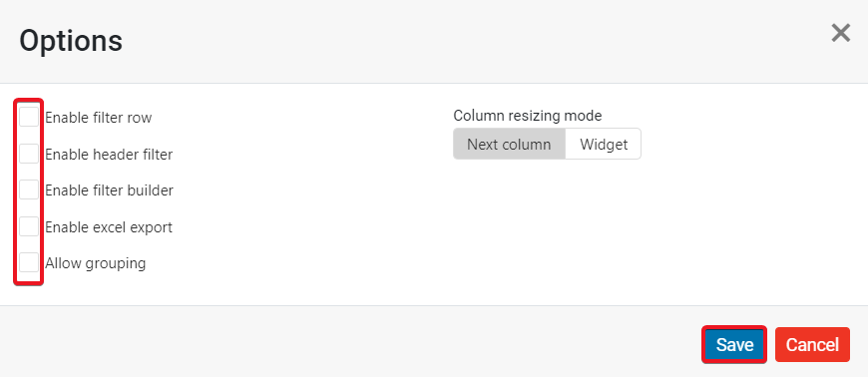Switch column resizing mode to Widget
This screenshot has height=377, width=868.
604,144
